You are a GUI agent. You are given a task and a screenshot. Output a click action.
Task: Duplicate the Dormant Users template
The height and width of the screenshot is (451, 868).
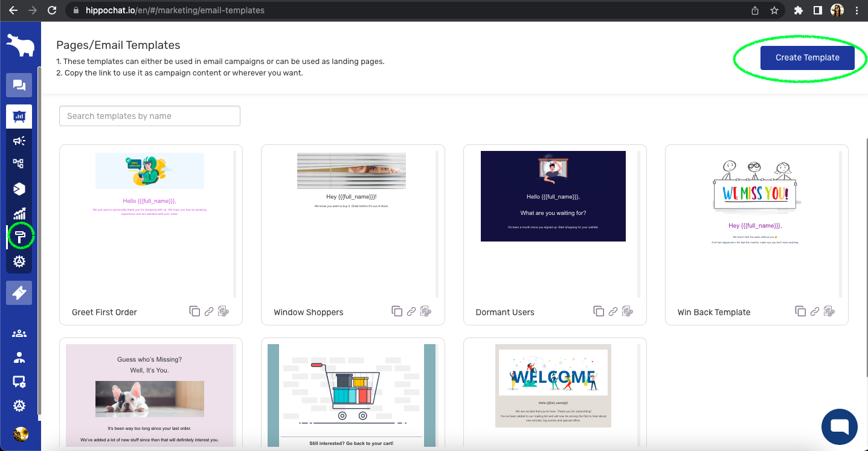point(599,312)
